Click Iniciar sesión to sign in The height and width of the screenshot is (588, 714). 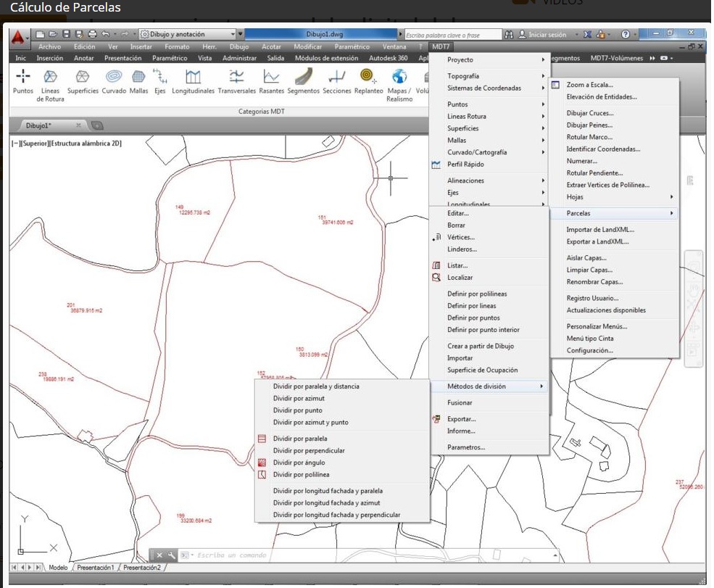click(547, 34)
